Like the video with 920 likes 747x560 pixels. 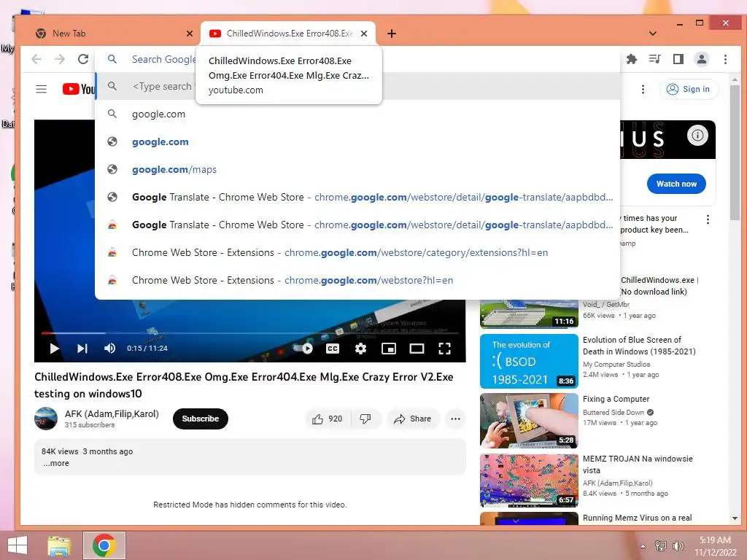(x=328, y=419)
